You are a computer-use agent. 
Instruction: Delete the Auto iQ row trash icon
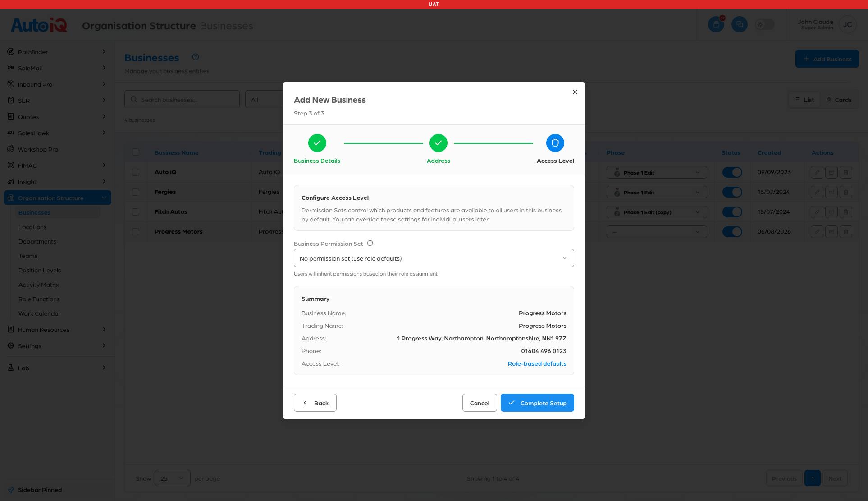coord(846,172)
